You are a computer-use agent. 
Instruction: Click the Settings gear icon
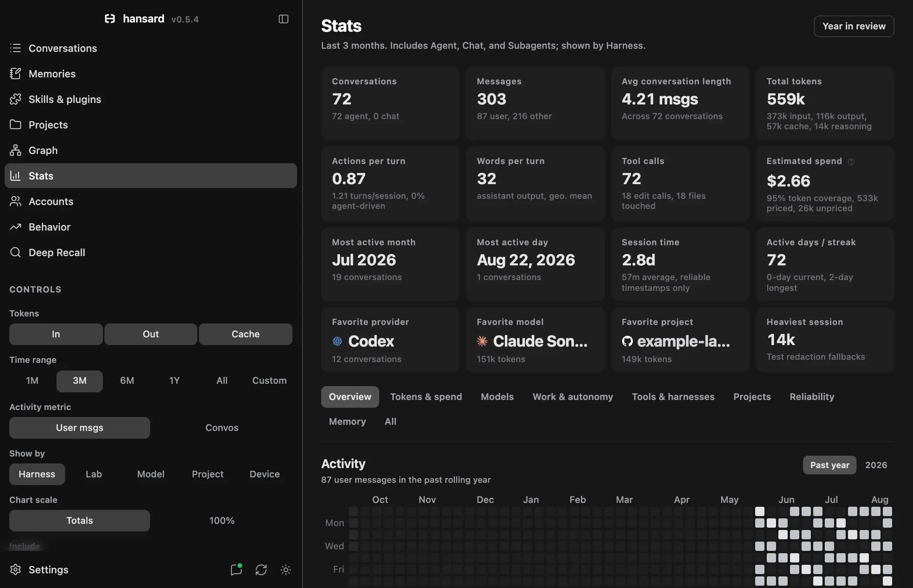click(x=15, y=569)
